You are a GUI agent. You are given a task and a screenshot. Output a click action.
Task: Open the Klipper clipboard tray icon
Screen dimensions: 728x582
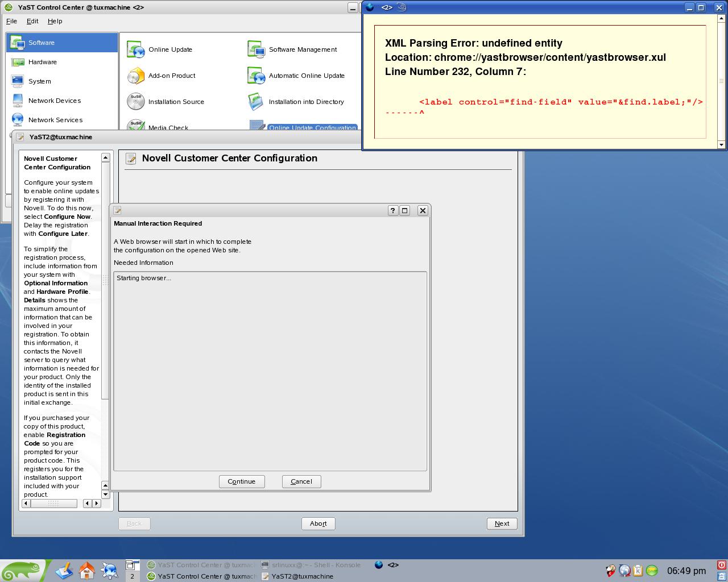638,571
